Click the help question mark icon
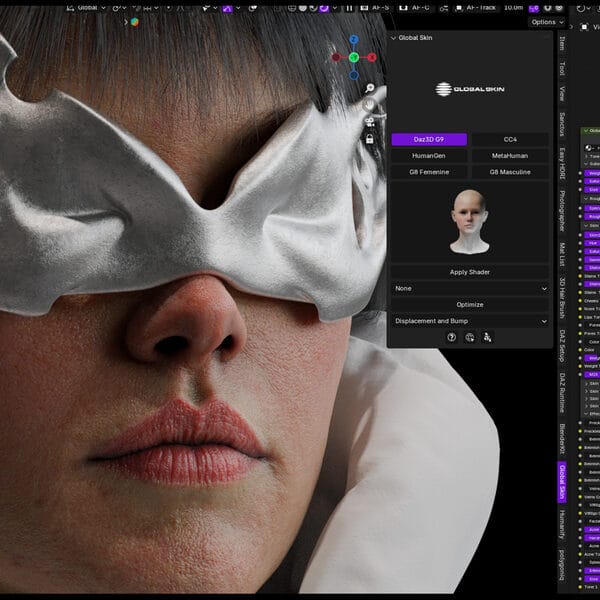The image size is (600, 600). coord(452,338)
